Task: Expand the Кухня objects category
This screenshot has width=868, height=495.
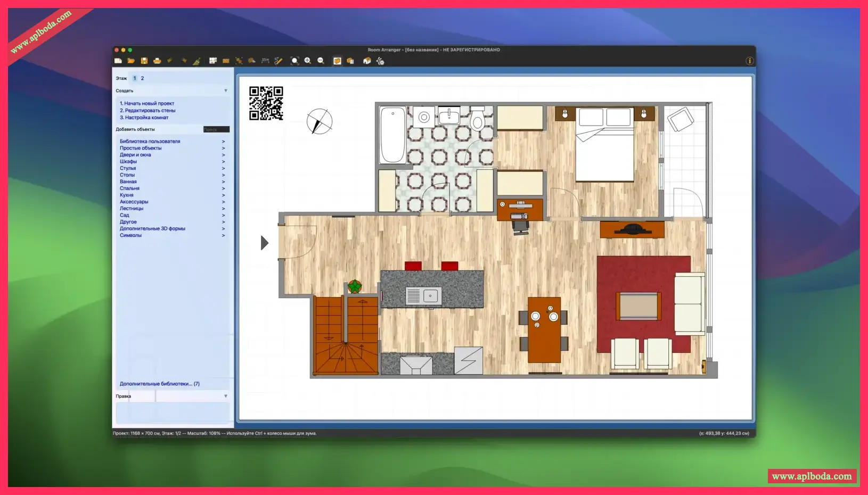Action: click(126, 195)
